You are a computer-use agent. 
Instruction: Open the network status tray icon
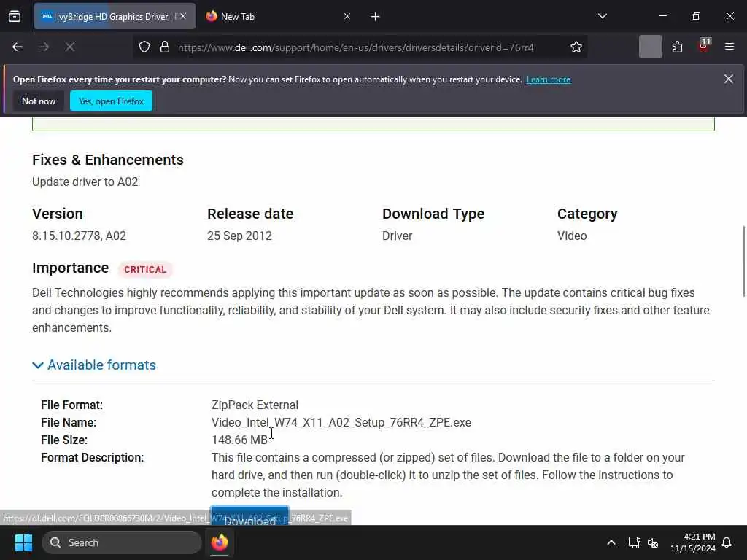634,542
